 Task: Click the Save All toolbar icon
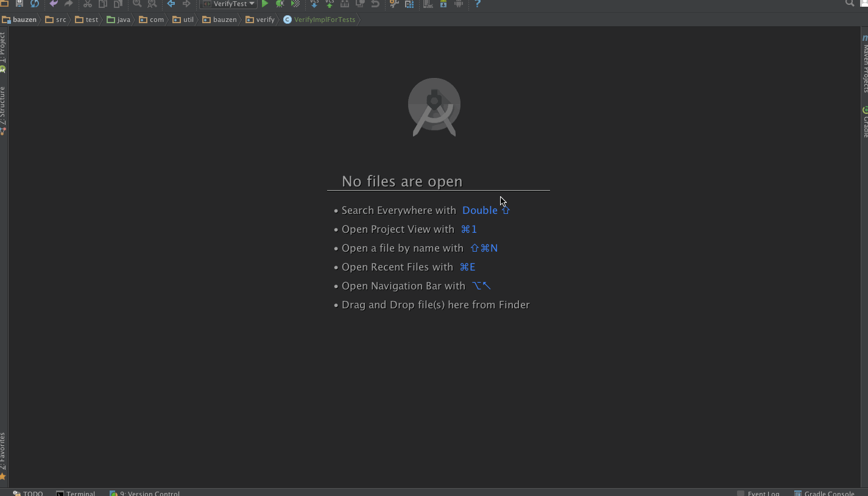point(19,4)
